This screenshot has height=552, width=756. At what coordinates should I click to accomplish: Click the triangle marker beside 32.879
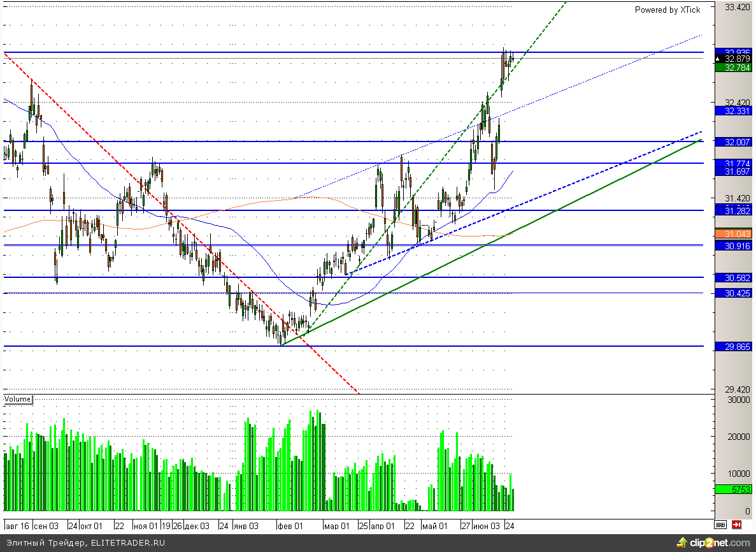718,59
